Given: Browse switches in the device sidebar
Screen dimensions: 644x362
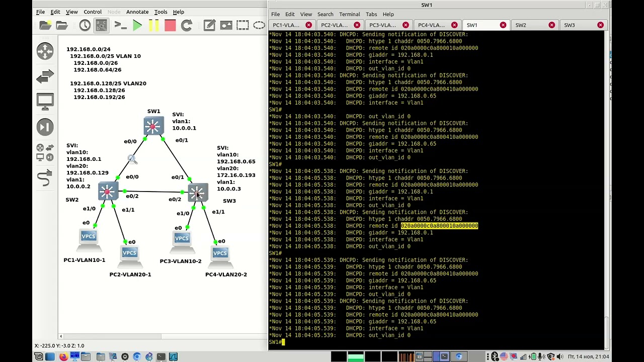Looking at the screenshot, I should 45,76.
